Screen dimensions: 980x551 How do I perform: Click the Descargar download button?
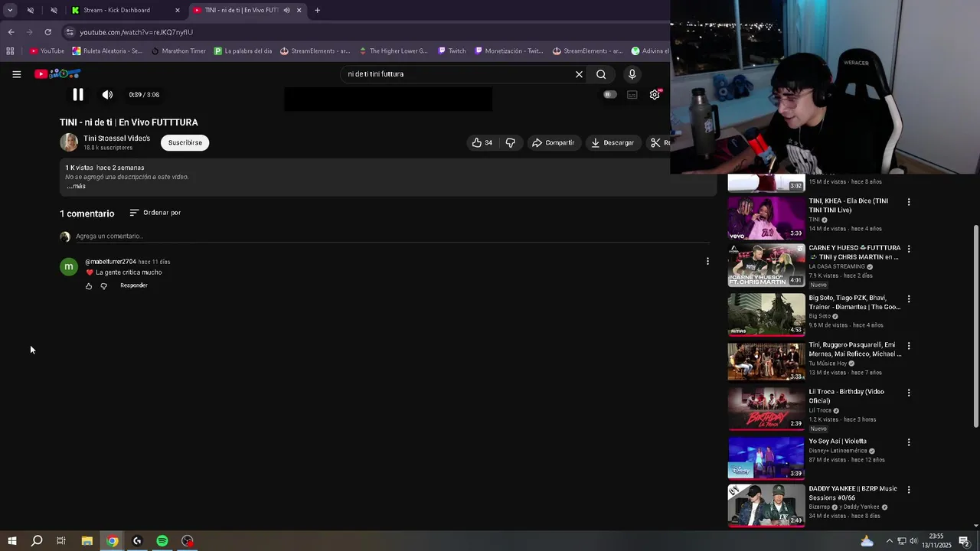[613, 142]
